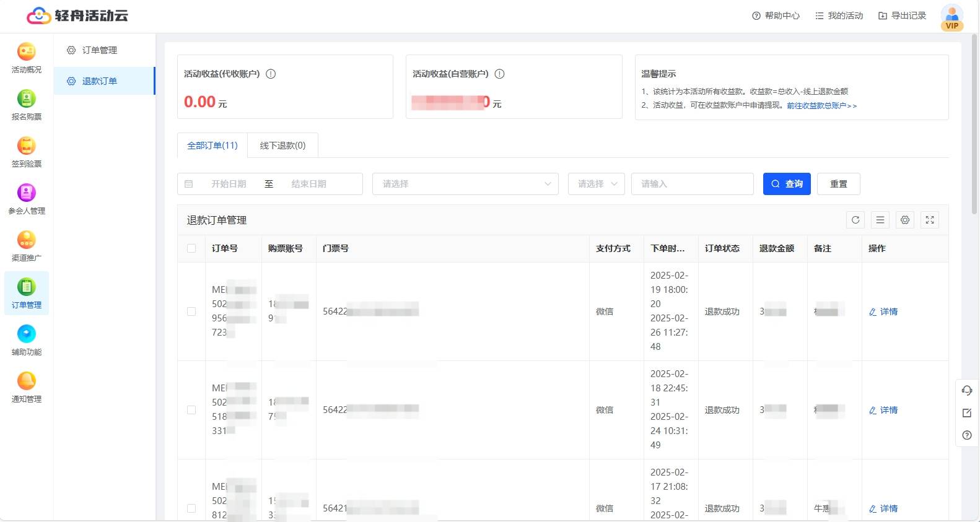
Task: Select 订单管理 in the submenu
Action: [104, 50]
